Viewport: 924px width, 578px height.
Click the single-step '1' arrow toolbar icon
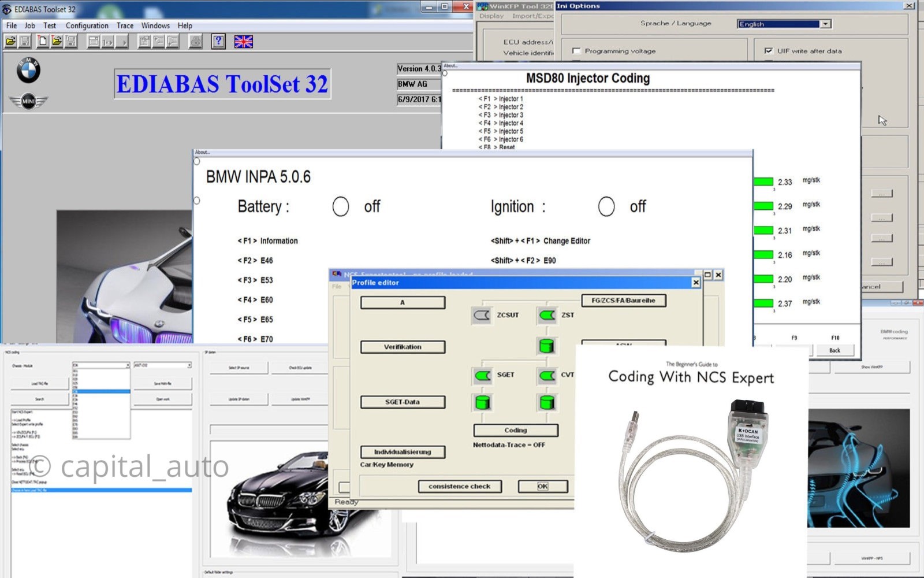coord(108,42)
